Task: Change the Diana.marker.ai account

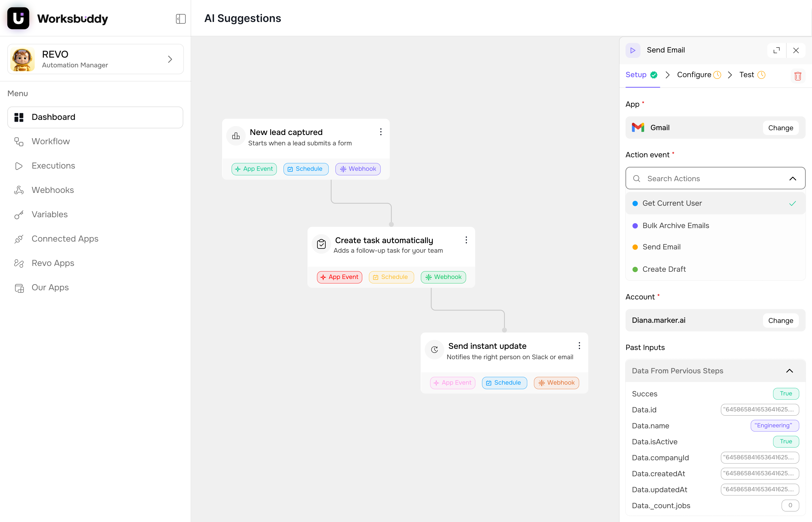Action: point(781,321)
